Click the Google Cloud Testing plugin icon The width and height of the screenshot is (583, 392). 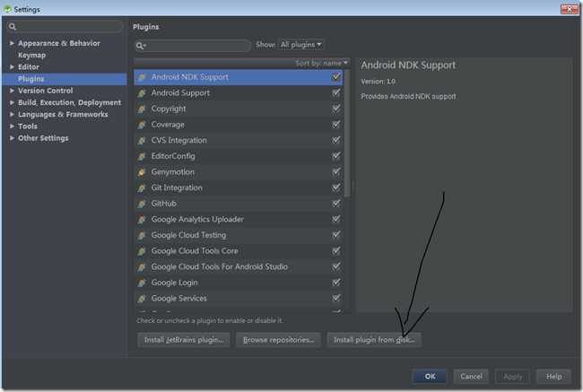[x=142, y=235]
